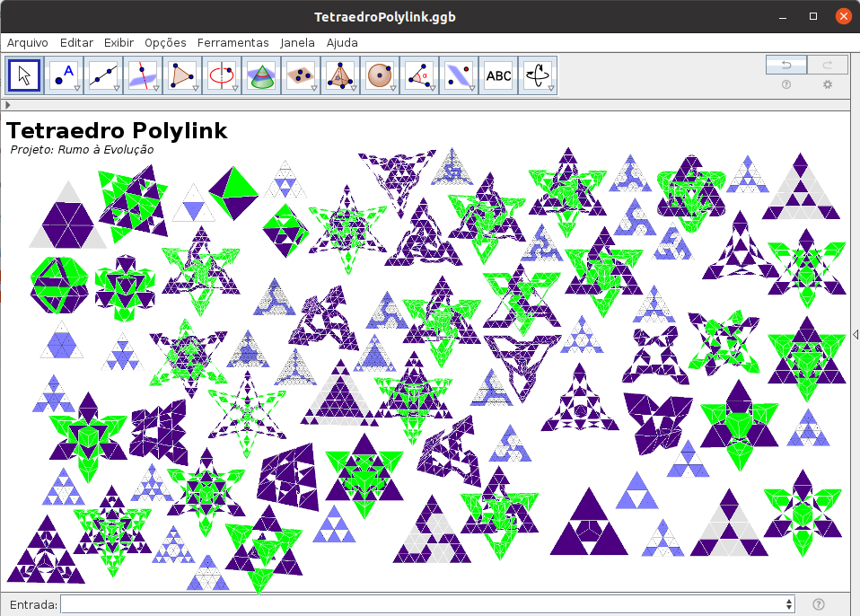This screenshot has width=860, height=616.
Task: Open the Ferramentas menu
Action: (x=233, y=43)
